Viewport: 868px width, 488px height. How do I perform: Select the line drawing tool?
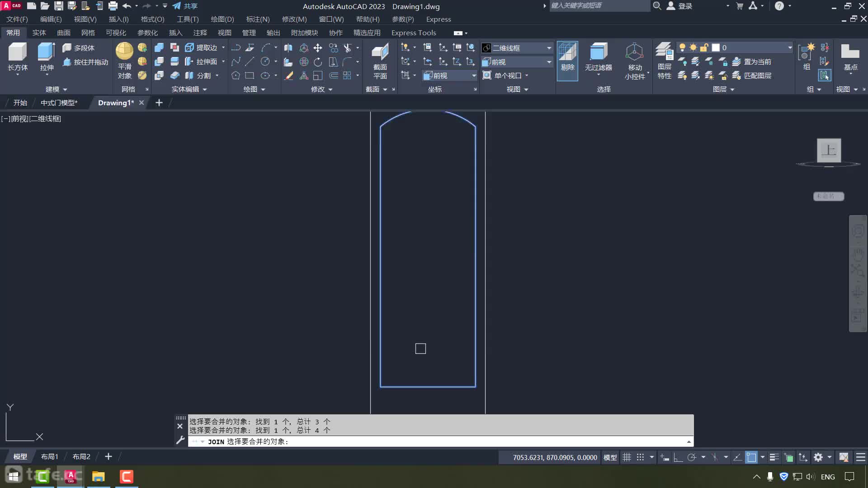tap(250, 61)
